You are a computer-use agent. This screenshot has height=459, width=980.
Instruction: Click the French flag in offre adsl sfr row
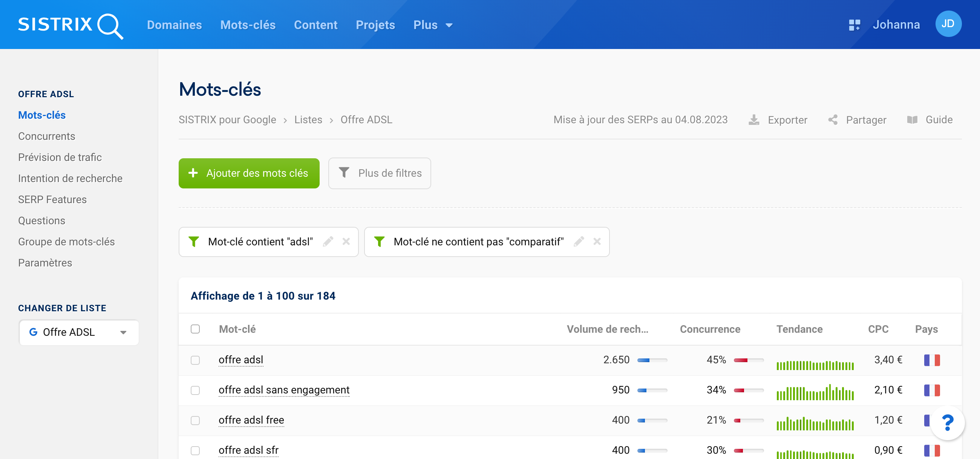pyautogui.click(x=932, y=450)
